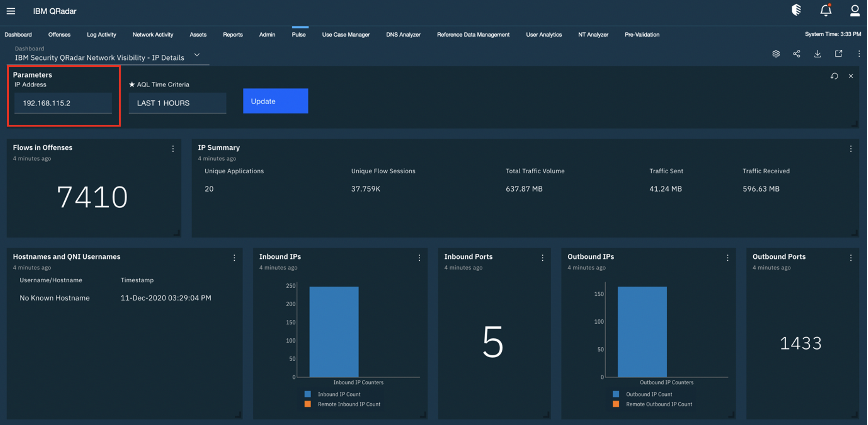Open the NT Analyzer tab
Image resolution: width=868 pixels, height=425 pixels.
coord(593,34)
